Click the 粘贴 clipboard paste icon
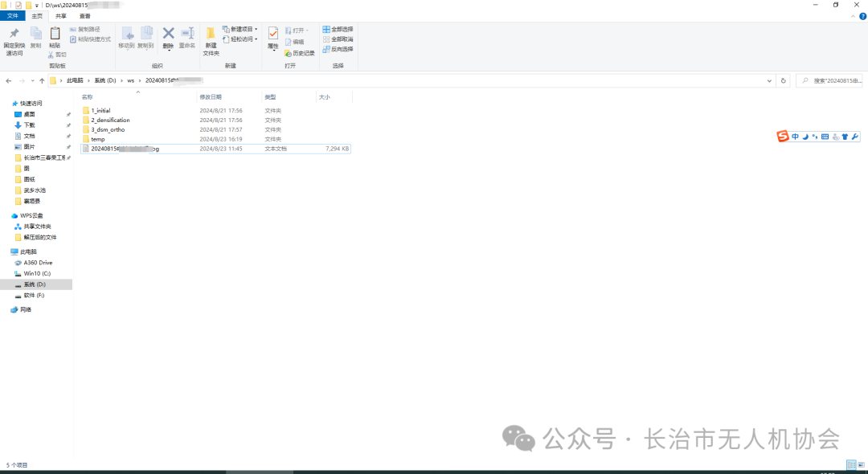This screenshot has width=868, height=474. click(55, 33)
